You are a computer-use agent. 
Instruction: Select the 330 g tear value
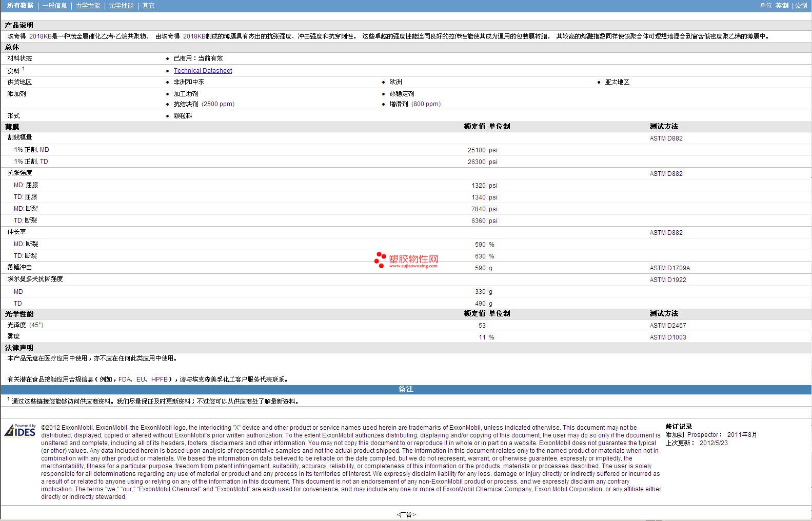click(484, 292)
